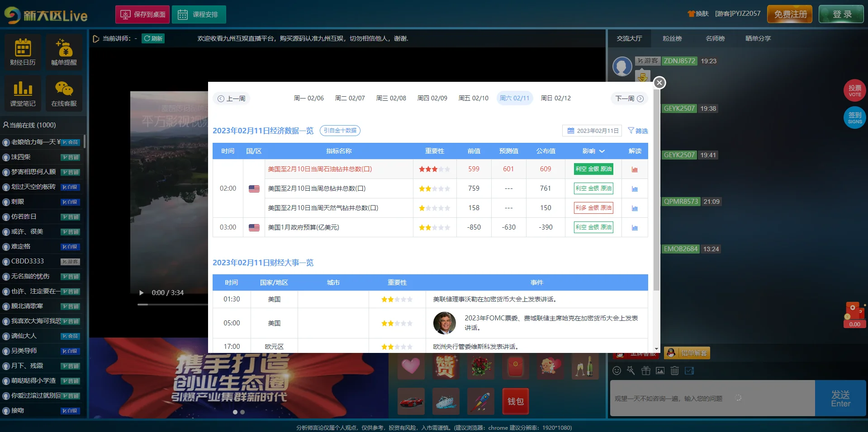
Task: Open the 筛选 filter options
Action: coord(638,131)
